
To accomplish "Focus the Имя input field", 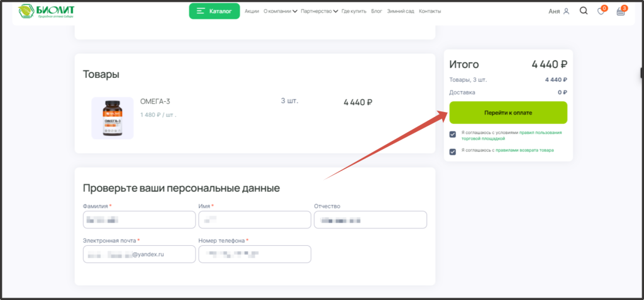I will 255,220.
